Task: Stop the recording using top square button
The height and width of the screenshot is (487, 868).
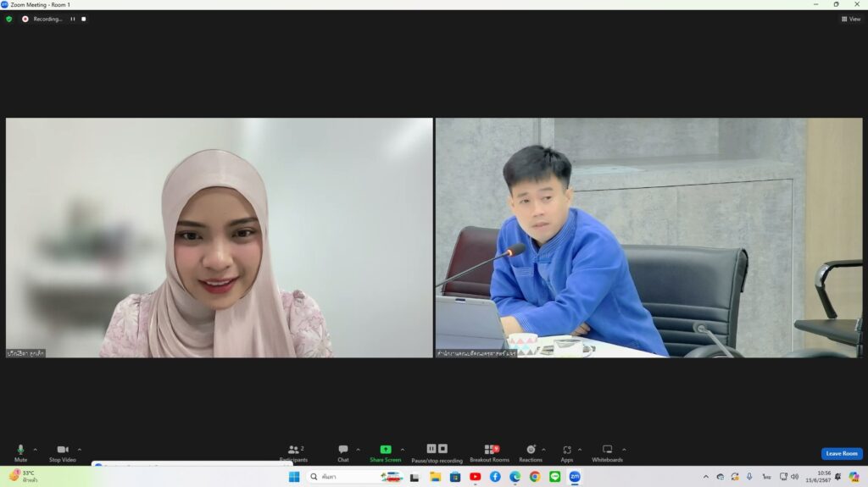Action: [84, 19]
